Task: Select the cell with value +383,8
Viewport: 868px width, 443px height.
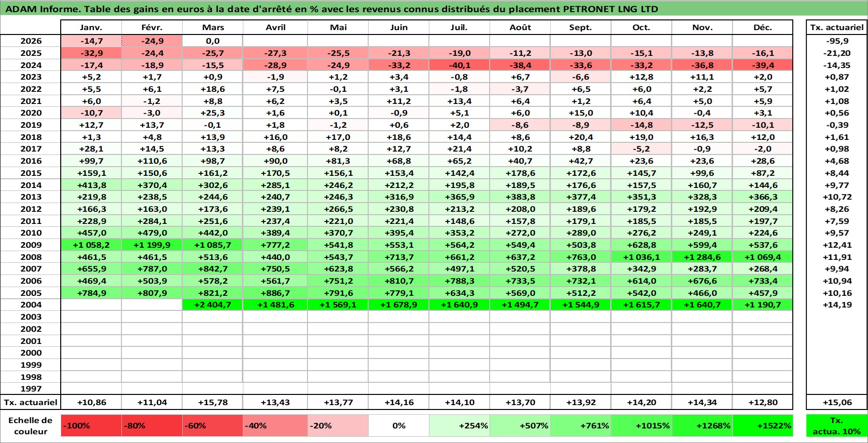Action: (520, 197)
